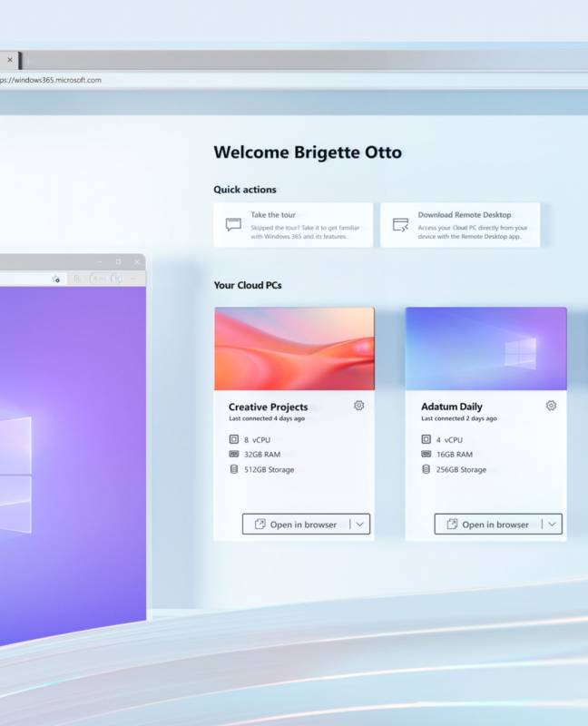Click the 16GB RAM icon

pos(426,454)
